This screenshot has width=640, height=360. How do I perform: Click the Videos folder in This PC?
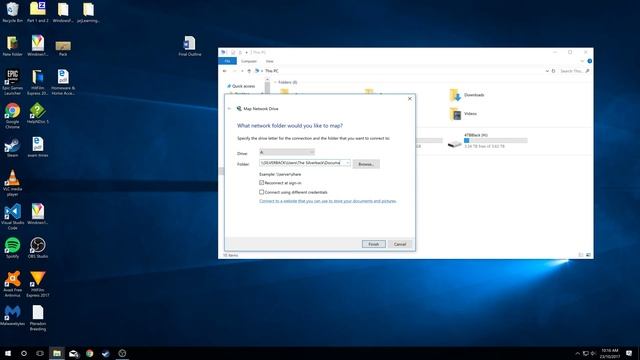coord(463,114)
